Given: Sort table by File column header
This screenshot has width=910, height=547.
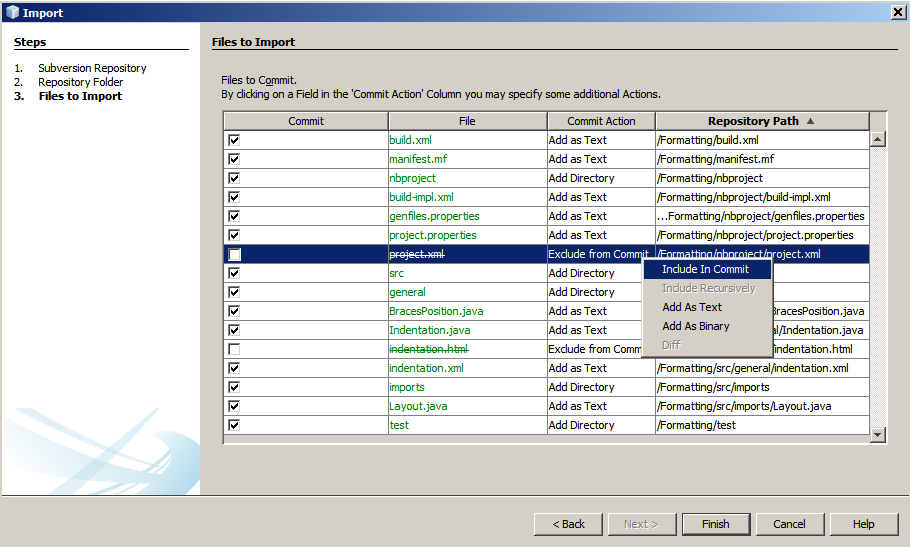Looking at the screenshot, I should point(467,121).
